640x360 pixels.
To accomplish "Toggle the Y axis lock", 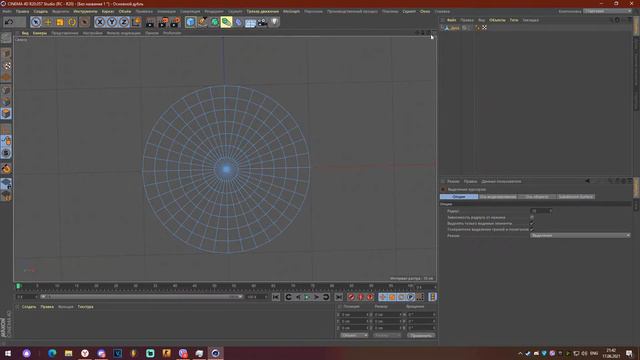I will point(112,22).
